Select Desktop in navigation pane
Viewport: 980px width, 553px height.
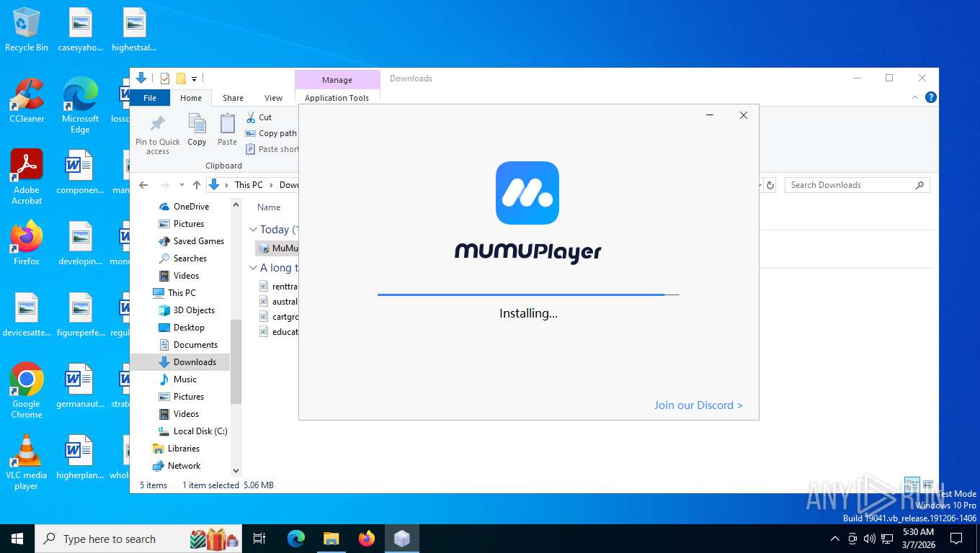[182, 328]
